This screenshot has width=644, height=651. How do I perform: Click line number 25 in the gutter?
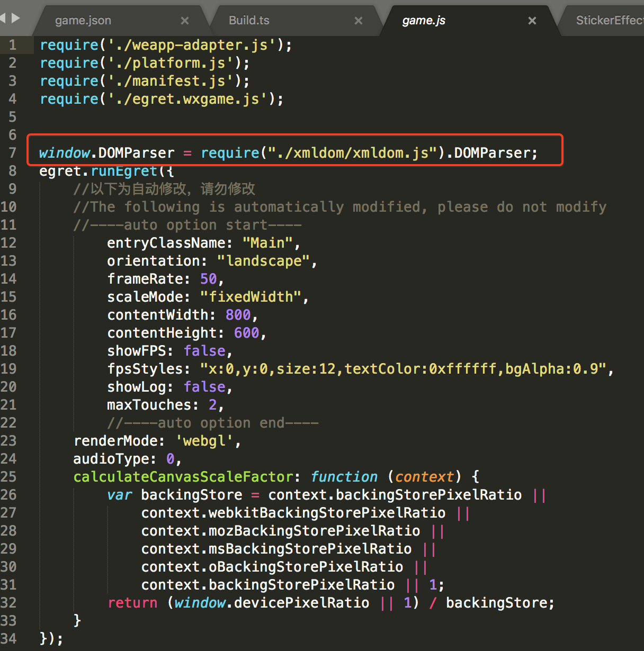click(8, 477)
